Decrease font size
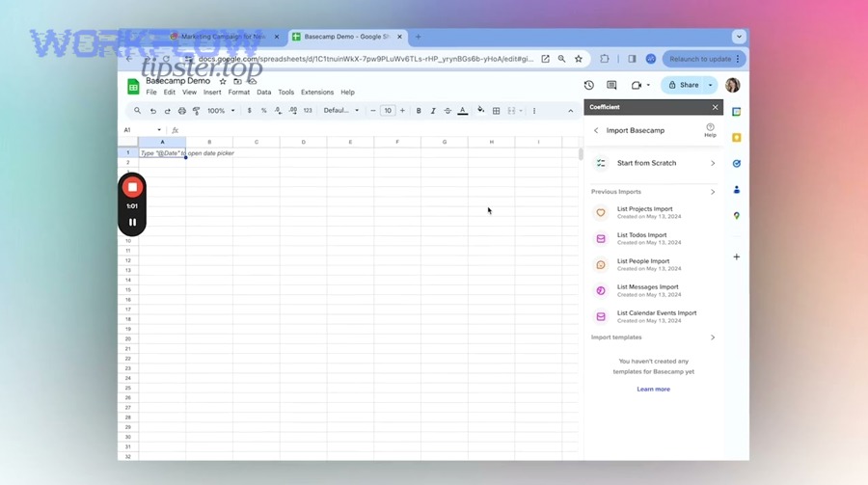This screenshot has height=485, width=868. tap(373, 111)
